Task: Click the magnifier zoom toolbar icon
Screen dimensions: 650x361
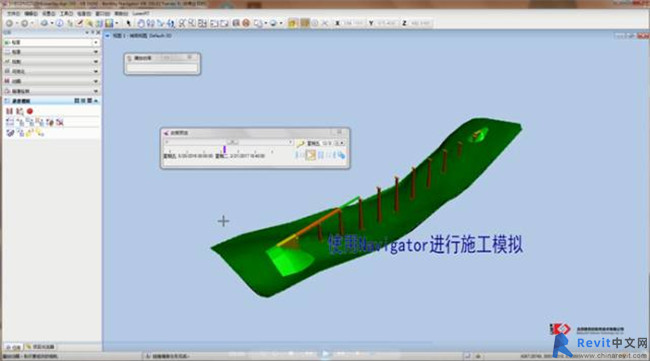Action: click(182, 23)
